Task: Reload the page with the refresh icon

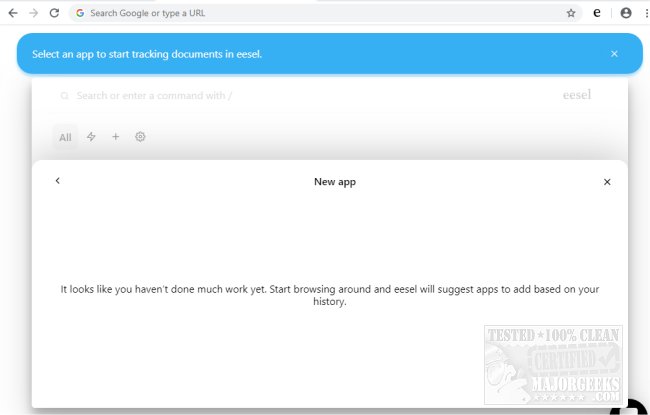Action: (54, 13)
